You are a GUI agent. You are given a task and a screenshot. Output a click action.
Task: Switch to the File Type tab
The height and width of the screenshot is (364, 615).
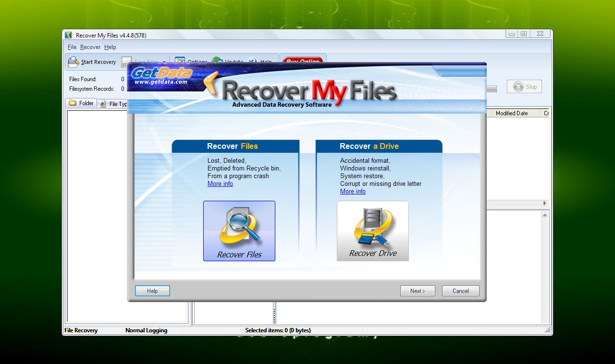point(113,104)
